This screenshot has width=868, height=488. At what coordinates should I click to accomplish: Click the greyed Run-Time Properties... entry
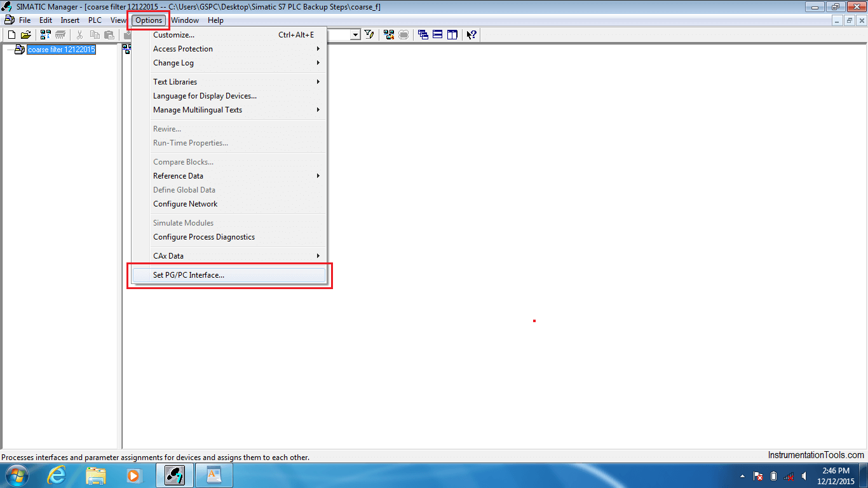[229, 143]
